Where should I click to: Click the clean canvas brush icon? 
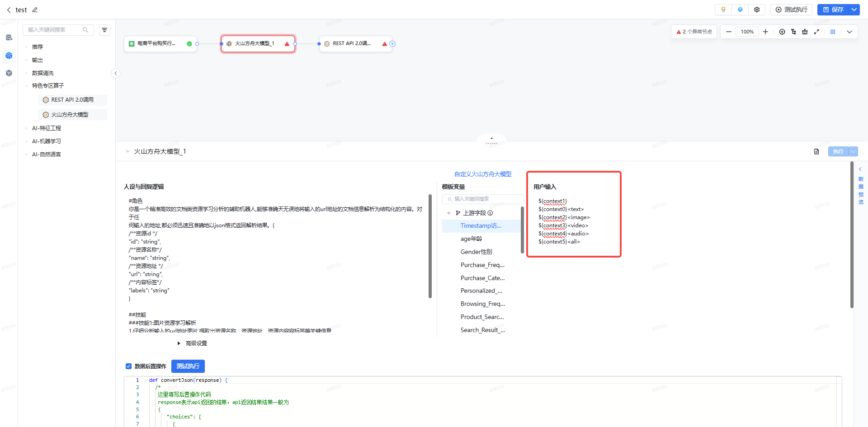pos(805,32)
